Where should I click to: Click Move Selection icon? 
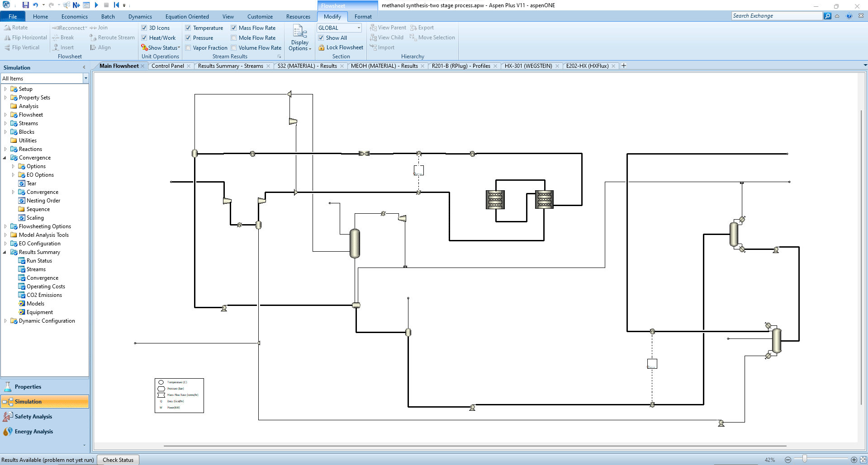click(413, 38)
